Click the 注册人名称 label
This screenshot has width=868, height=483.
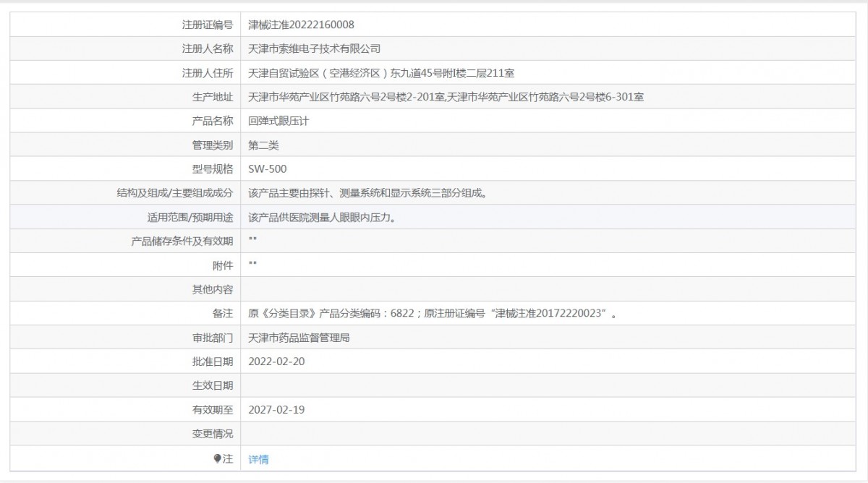pyautogui.click(x=207, y=48)
